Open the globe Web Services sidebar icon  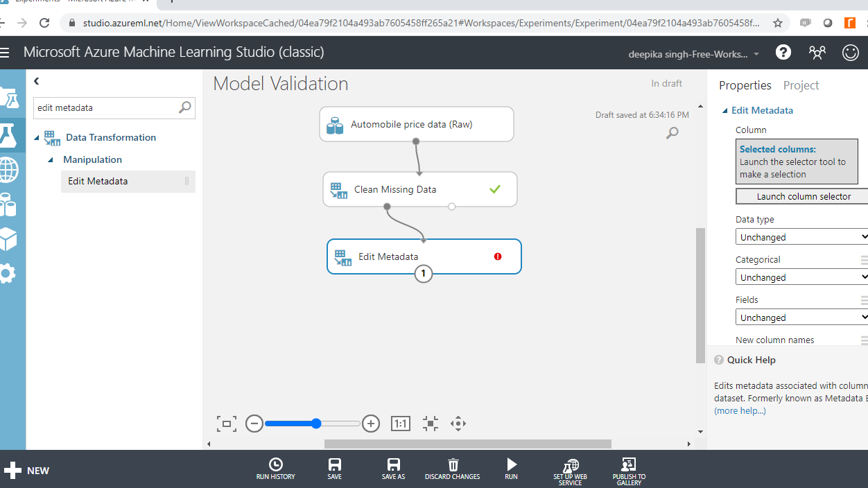click(x=8, y=168)
